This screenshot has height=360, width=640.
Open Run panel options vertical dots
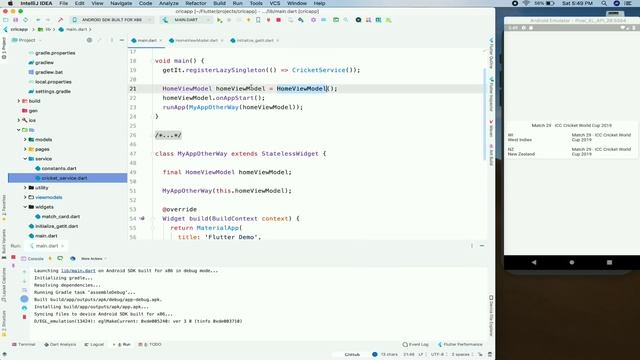coord(472,246)
